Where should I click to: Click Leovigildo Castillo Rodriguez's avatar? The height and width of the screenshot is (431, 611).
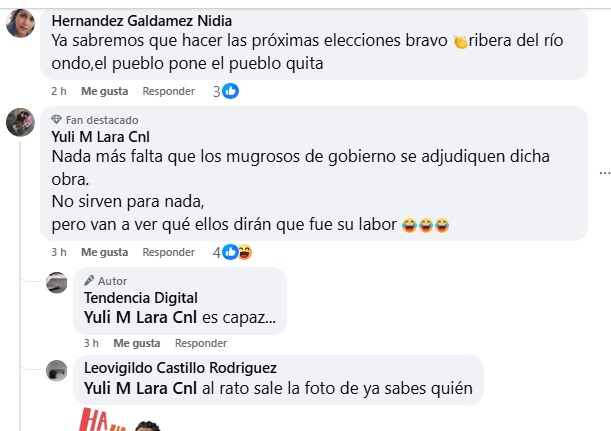(57, 370)
